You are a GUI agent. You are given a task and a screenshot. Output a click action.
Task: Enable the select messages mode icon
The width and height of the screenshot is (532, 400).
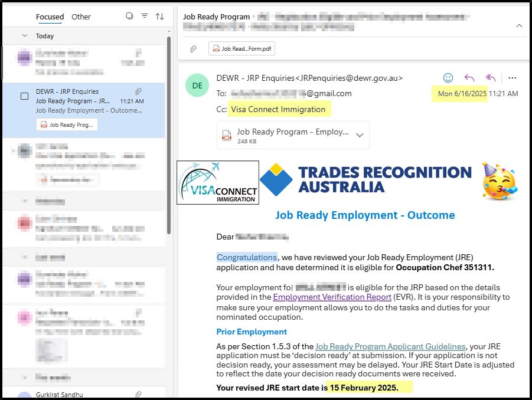129,17
